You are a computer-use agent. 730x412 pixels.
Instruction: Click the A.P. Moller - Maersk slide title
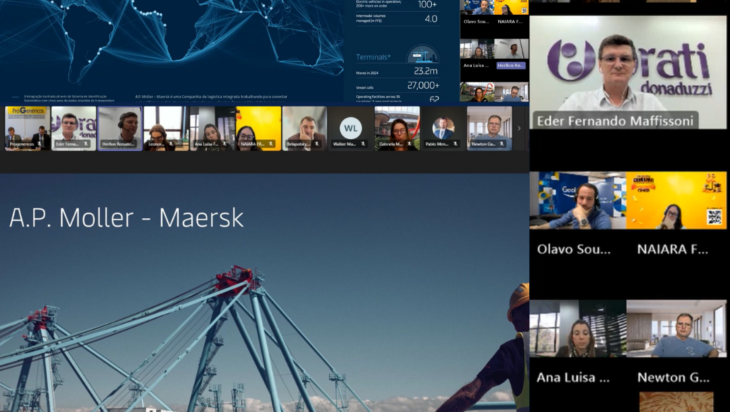pyautogui.click(x=126, y=217)
